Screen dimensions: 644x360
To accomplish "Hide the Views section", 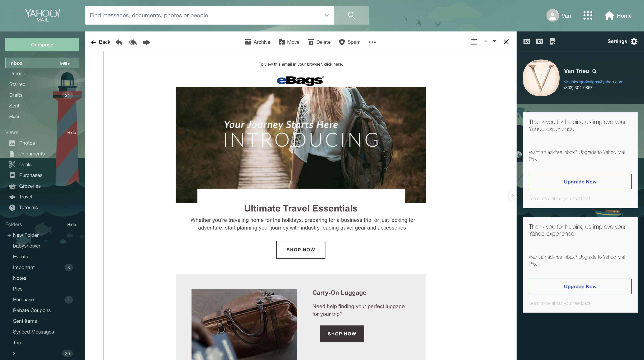I will (72, 132).
